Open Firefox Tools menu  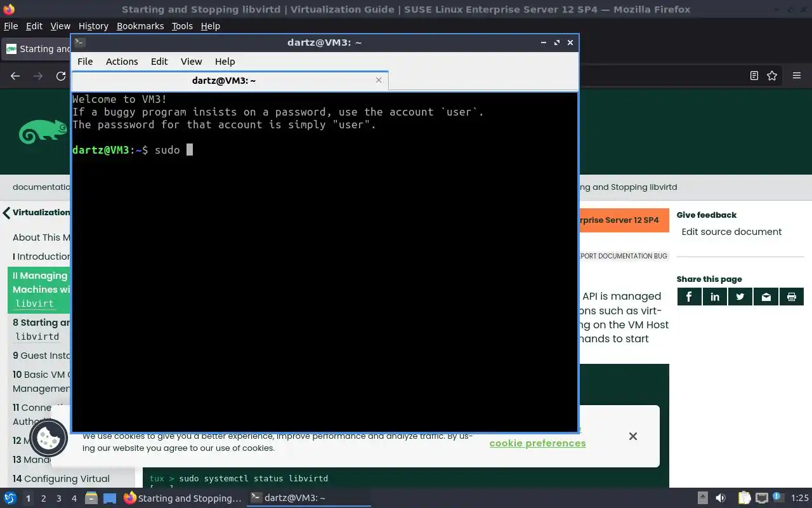tap(182, 26)
